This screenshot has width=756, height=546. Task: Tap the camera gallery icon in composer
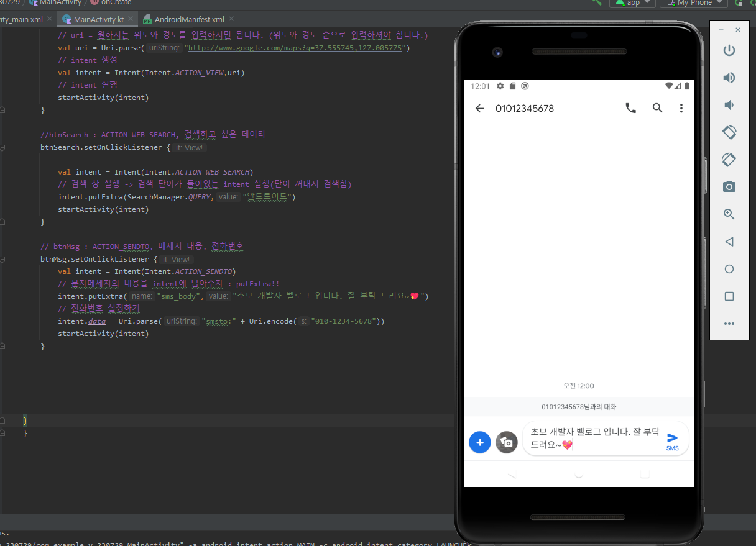coord(507,442)
